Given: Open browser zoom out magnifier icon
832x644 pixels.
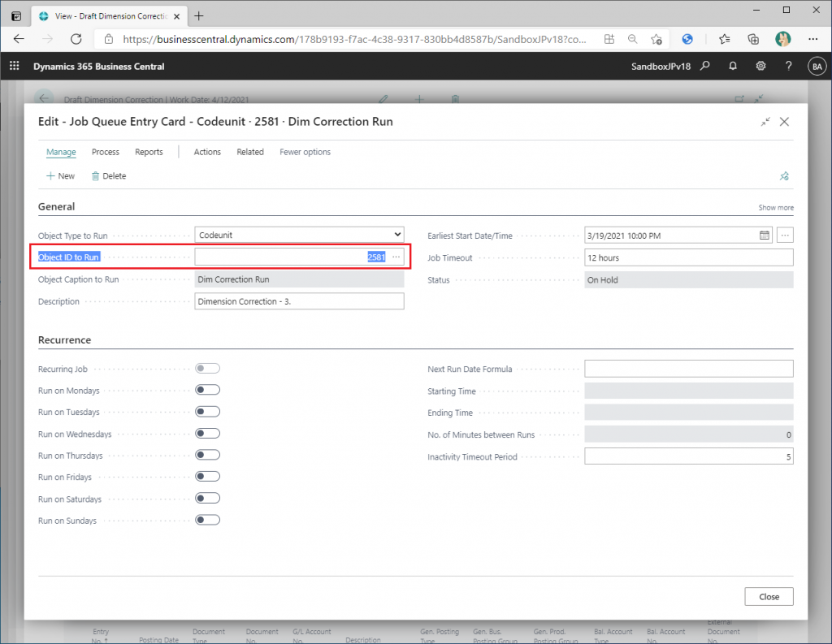Looking at the screenshot, I should tap(632, 39).
